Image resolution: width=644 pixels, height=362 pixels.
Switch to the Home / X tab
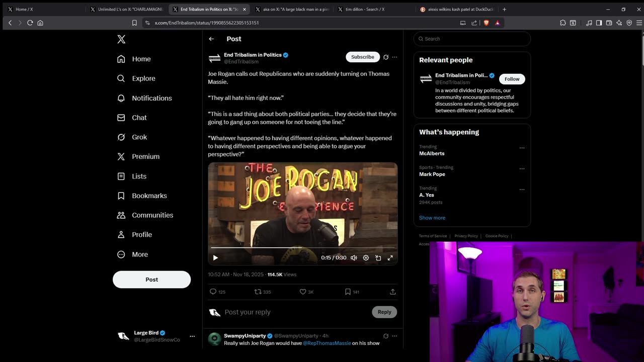pos(44,9)
